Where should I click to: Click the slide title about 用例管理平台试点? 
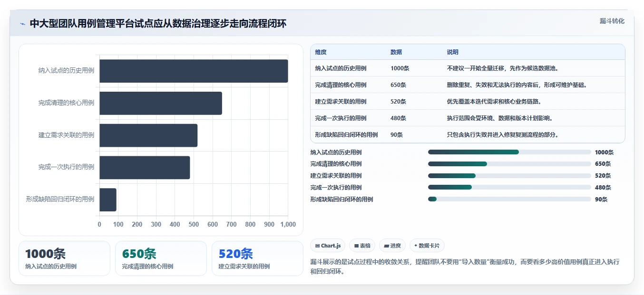point(158,24)
